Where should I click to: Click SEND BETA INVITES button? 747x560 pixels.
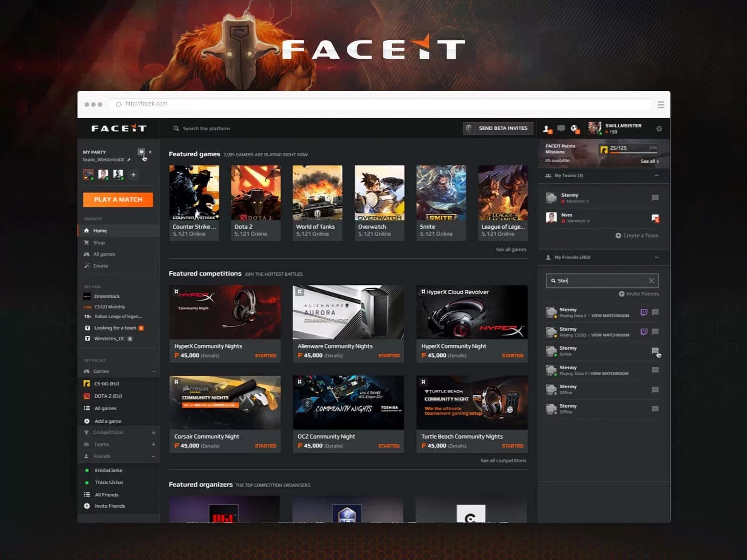pos(498,128)
